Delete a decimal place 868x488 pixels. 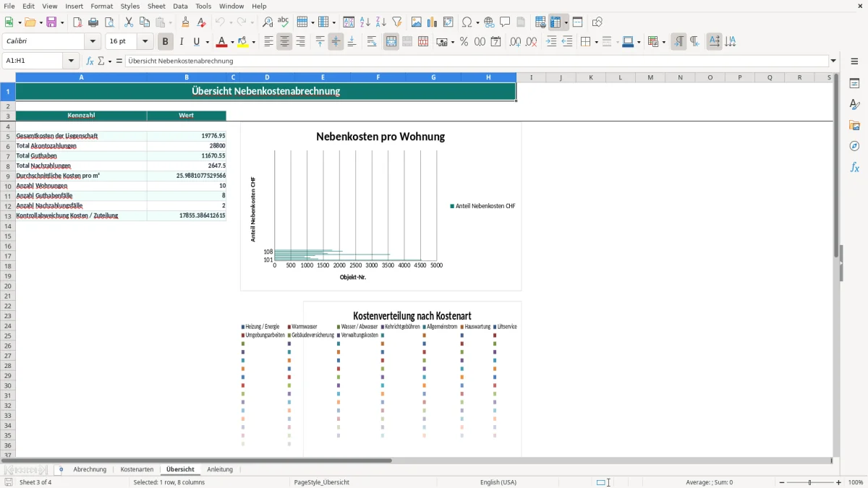coord(532,42)
